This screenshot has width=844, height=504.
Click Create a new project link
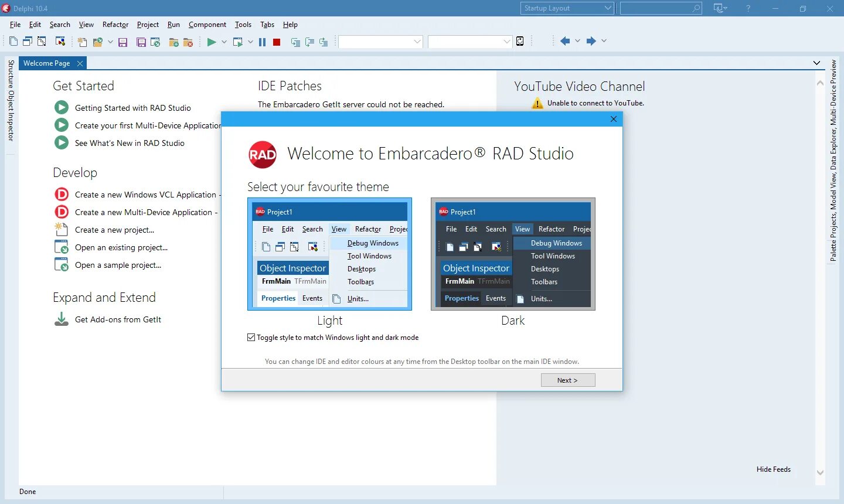(x=114, y=230)
